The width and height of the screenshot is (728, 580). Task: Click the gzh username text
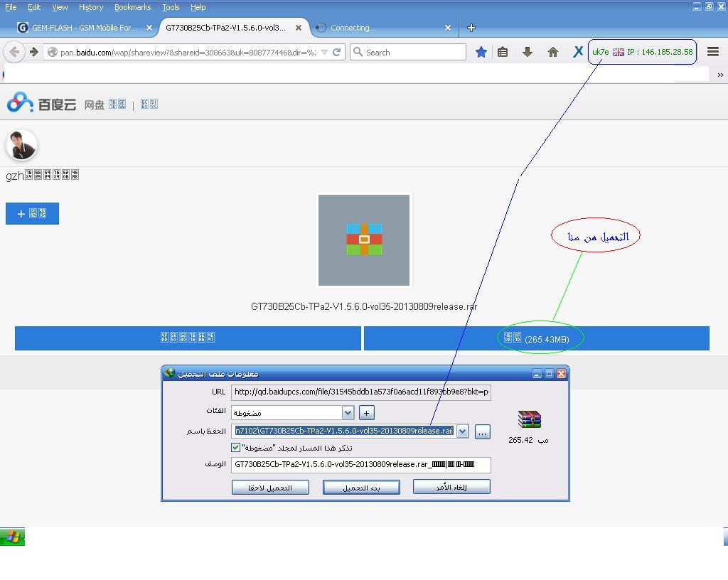(42, 175)
